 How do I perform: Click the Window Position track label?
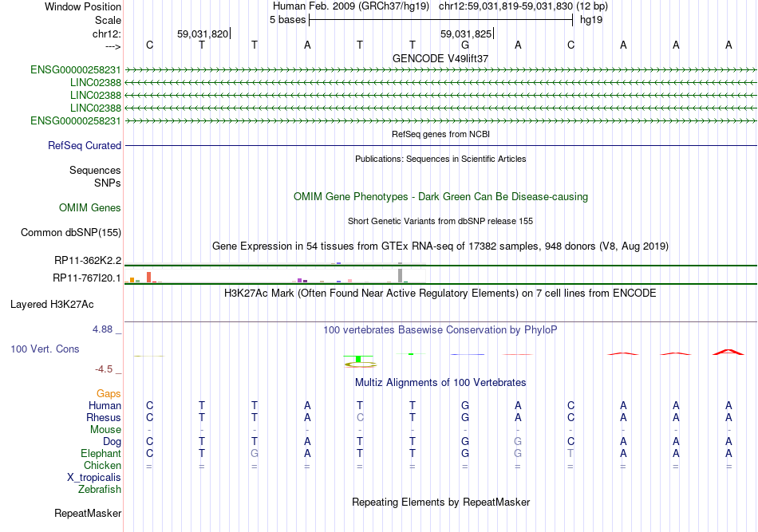(x=83, y=6)
